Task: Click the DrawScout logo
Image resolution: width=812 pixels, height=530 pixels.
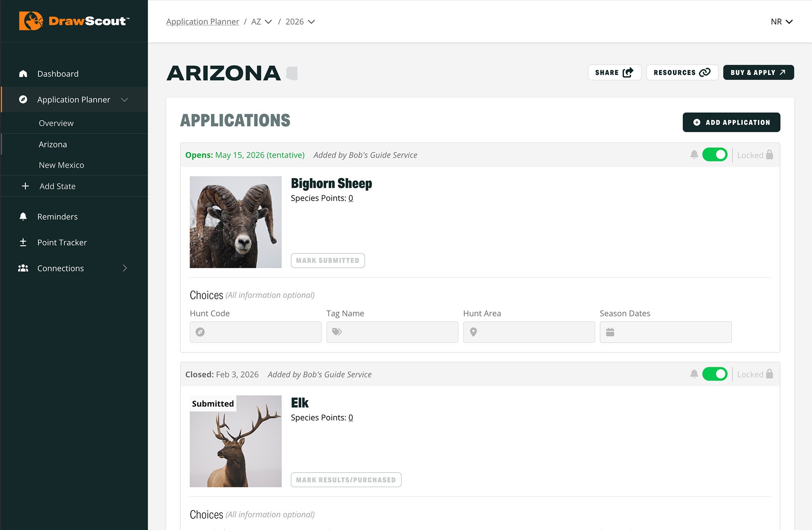Action: click(x=73, y=21)
